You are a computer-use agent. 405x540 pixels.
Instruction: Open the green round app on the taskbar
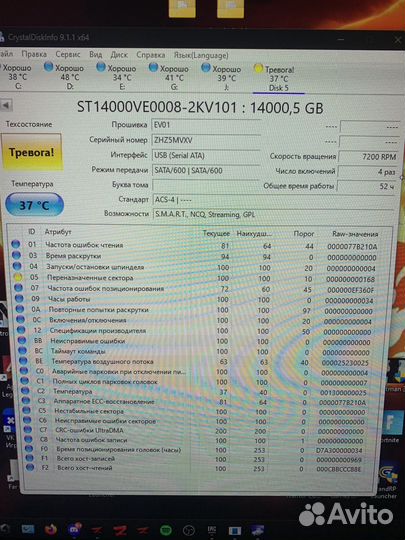coord(166,530)
